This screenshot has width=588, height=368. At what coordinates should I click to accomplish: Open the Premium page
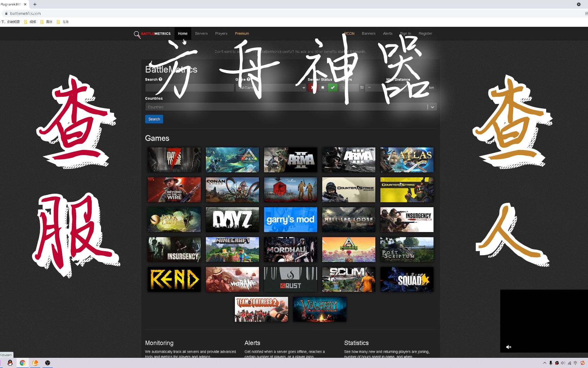[x=242, y=33]
